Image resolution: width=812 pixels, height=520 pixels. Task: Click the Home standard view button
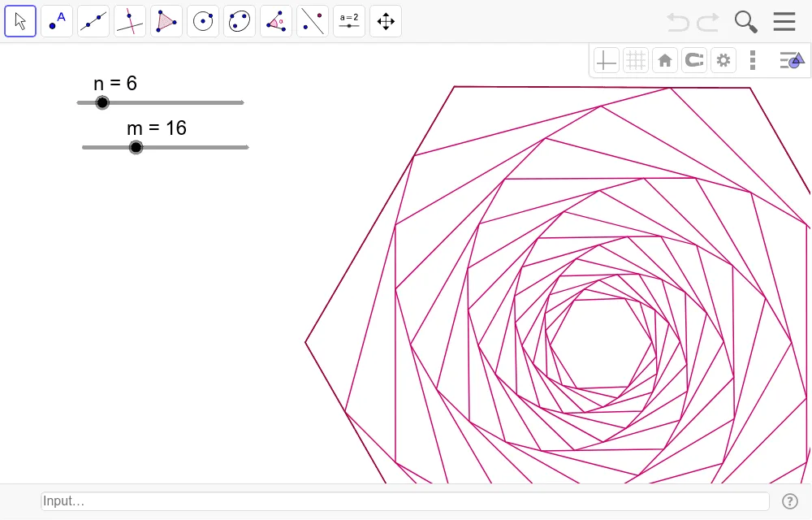[x=665, y=61]
